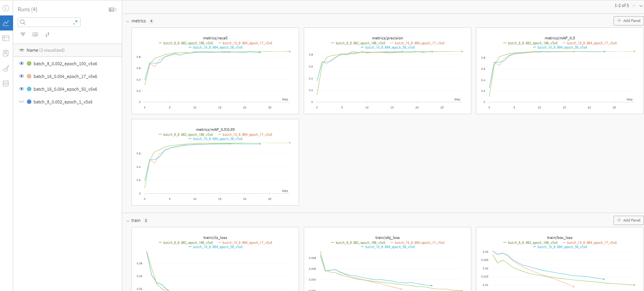Expand the runs table view icon
644x291 pixels.
(x=113, y=10)
